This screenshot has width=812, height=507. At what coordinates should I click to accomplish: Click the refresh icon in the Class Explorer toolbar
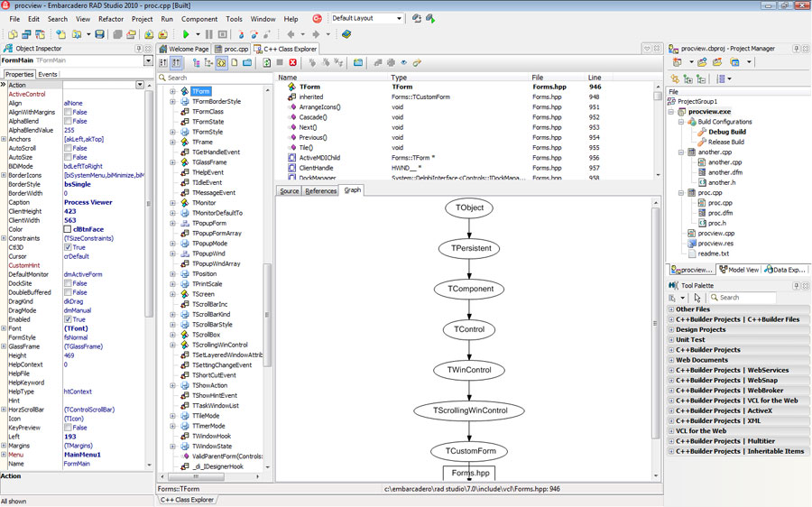267,62
